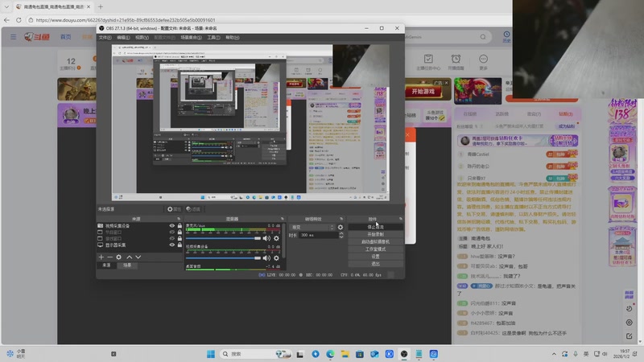This screenshot has width=644, height=362.
Task: Open transition properties gear next to 渐变
Action: click(x=340, y=227)
